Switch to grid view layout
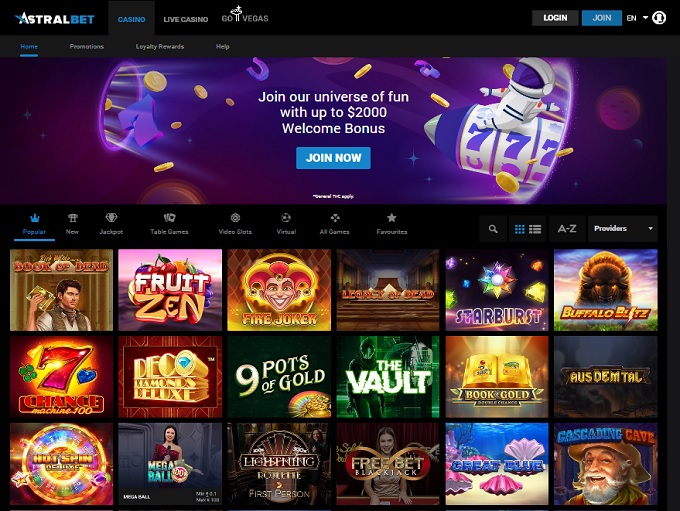Image resolution: width=680 pixels, height=511 pixels. pos(520,229)
